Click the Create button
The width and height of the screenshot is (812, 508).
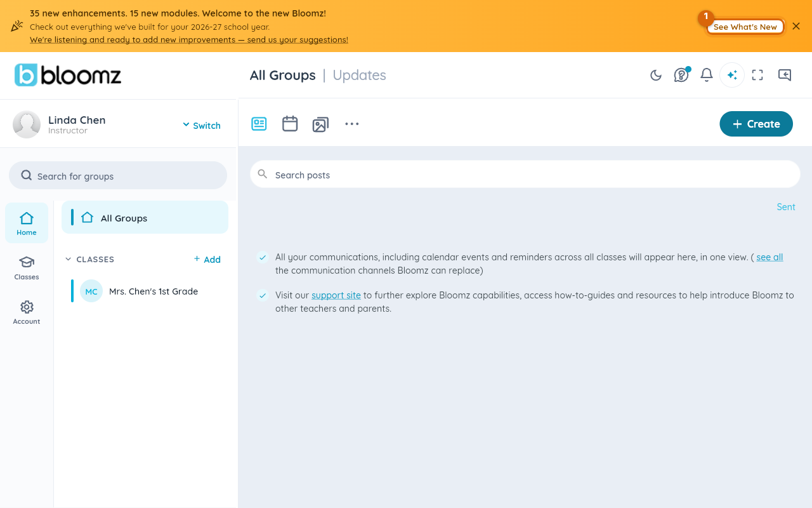(x=756, y=124)
